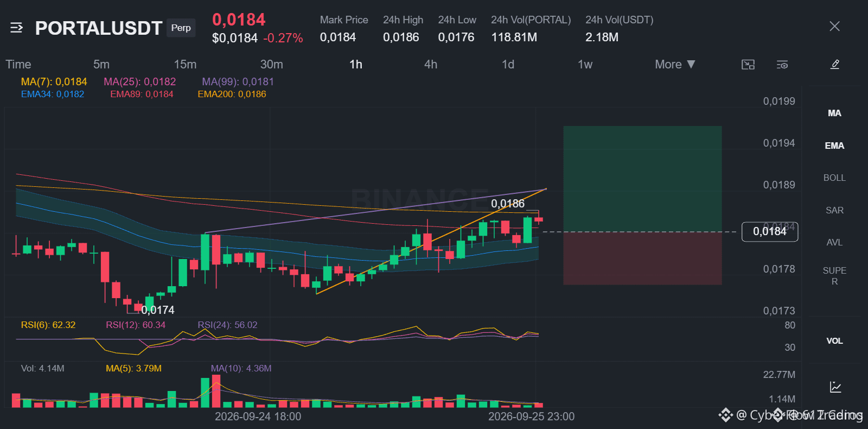Click the Perp contract badge
This screenshot has height=429, width=868.
click(x=181, y=28)
